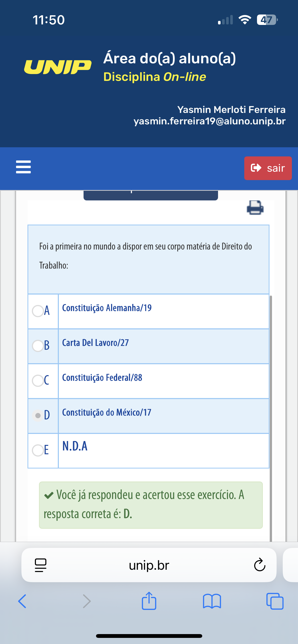Screen dimensions: 298x644
Task: Open Safari bookmarks book icon
Action: pyautogui.click(x=212, y=601)
